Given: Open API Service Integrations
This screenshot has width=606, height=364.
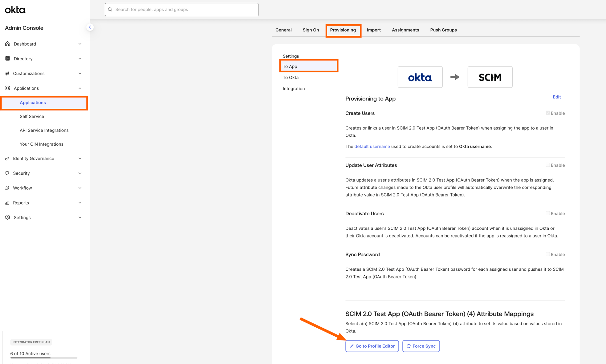Looking at the screenshot, I should pyautogui.click(x=44, y=130).
